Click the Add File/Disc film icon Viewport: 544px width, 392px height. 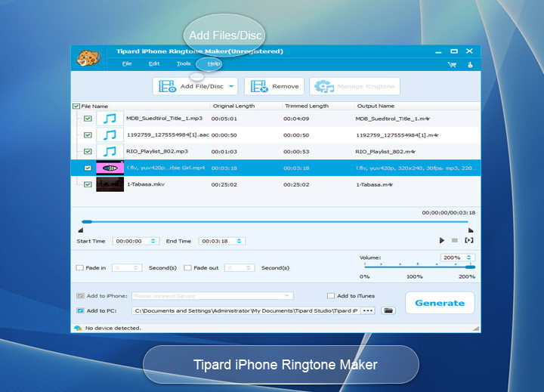pos(167,86)
